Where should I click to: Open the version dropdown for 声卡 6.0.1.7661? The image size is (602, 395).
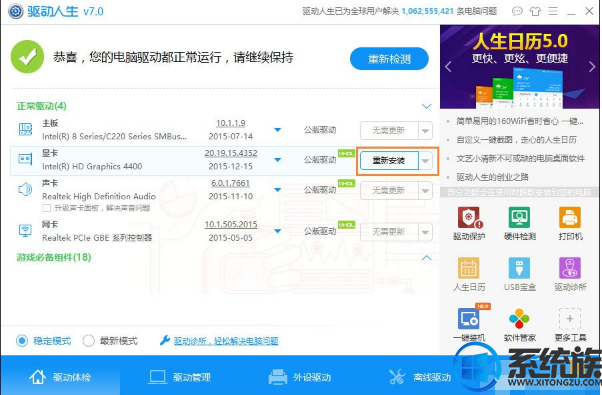(x=278, y=190)
